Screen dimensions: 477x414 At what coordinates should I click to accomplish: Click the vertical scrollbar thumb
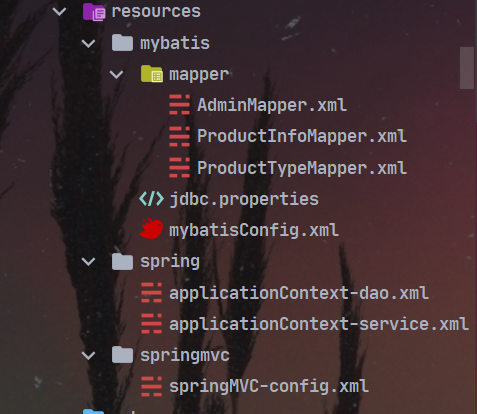[467, 68]
